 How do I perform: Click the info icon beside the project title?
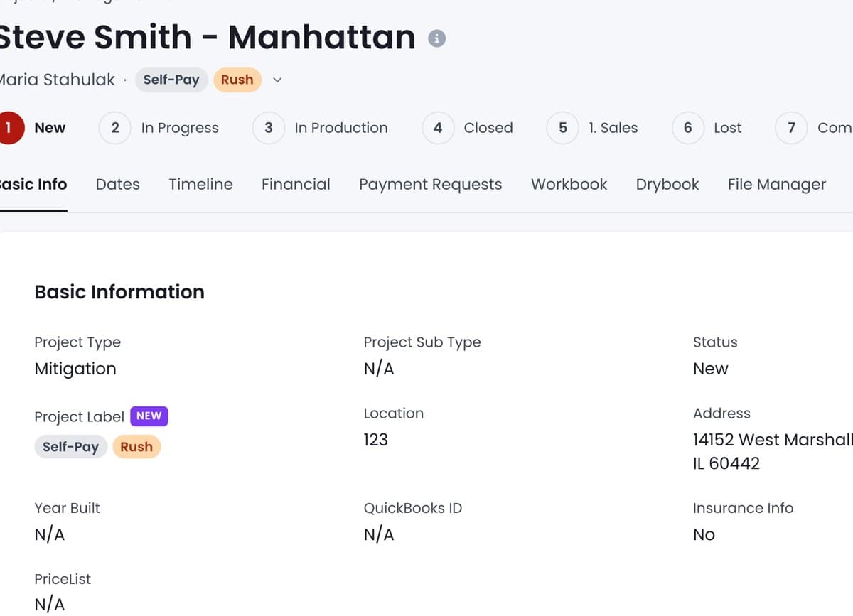[x=436, y=38]
